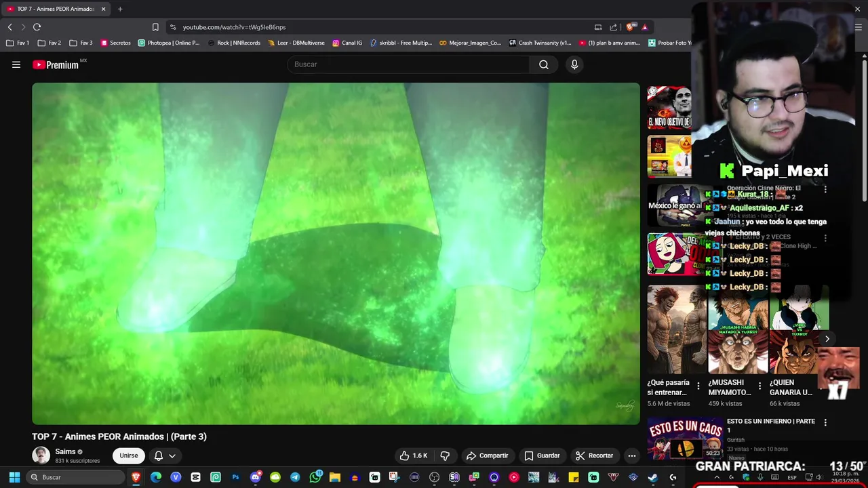The image size is (868, 488).
Task: Open Canal IG bookmark
Action: pyautogui.click(x=347, y=43)
